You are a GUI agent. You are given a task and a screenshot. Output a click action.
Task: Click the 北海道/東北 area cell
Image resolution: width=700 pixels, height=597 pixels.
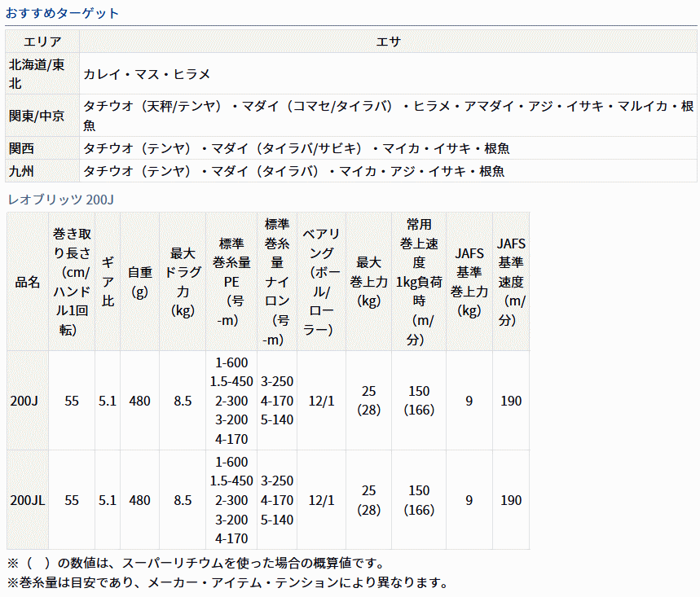pyautogui.click(x=42, y=73)
